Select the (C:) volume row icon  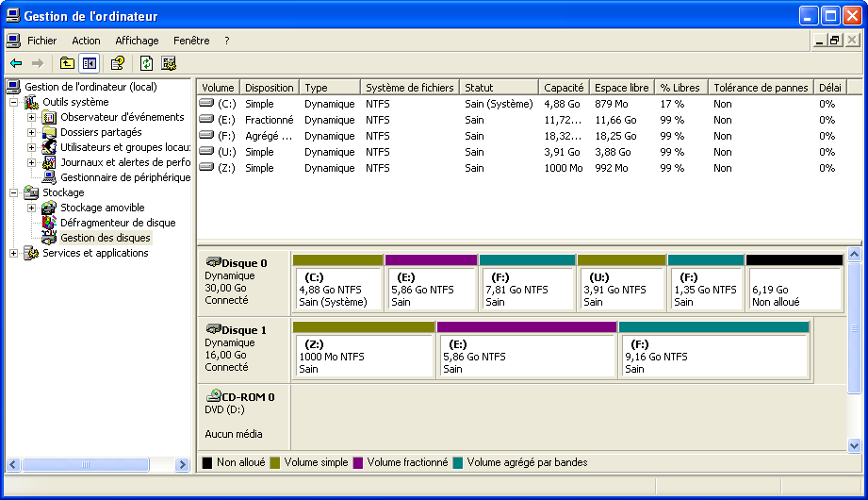pyautogui.click(x=207, y=104)
